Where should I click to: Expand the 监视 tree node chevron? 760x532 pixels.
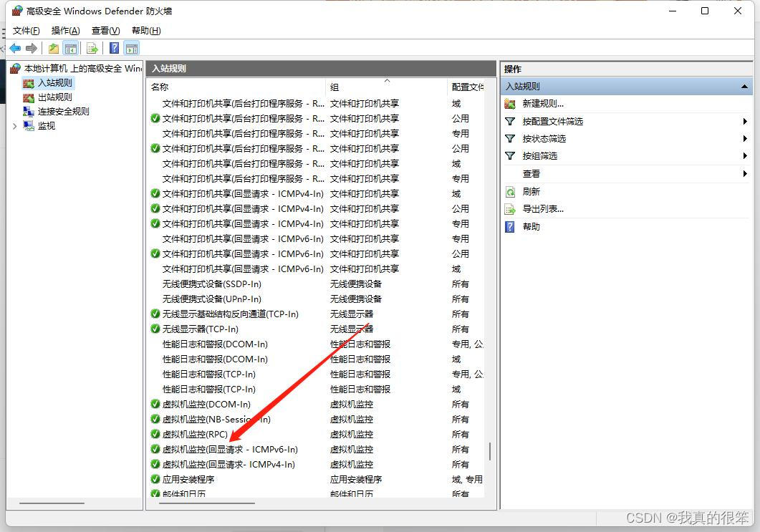point(14,126)
